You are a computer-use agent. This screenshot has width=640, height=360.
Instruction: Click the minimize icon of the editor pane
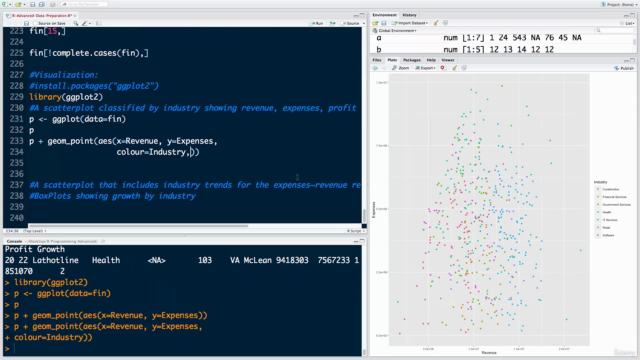coord(356,16)
